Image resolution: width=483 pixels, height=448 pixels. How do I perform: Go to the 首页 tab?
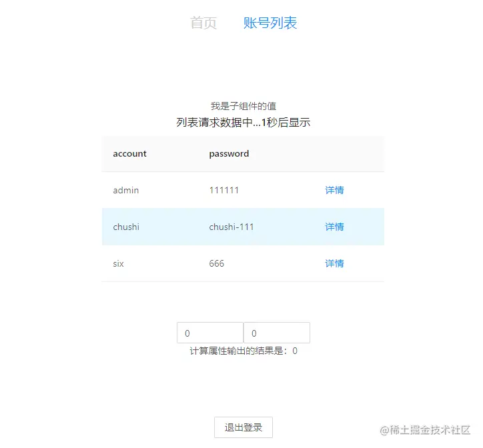tap(203, 23)
